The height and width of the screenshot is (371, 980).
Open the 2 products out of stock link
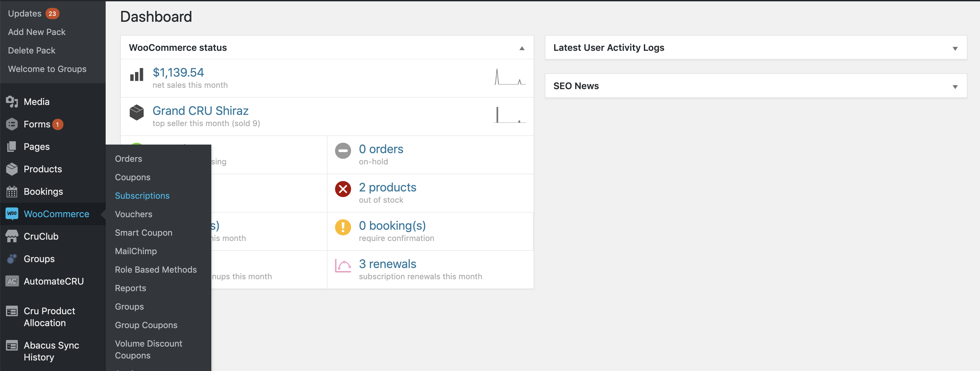pyautogui.click(x=387, y=187)
